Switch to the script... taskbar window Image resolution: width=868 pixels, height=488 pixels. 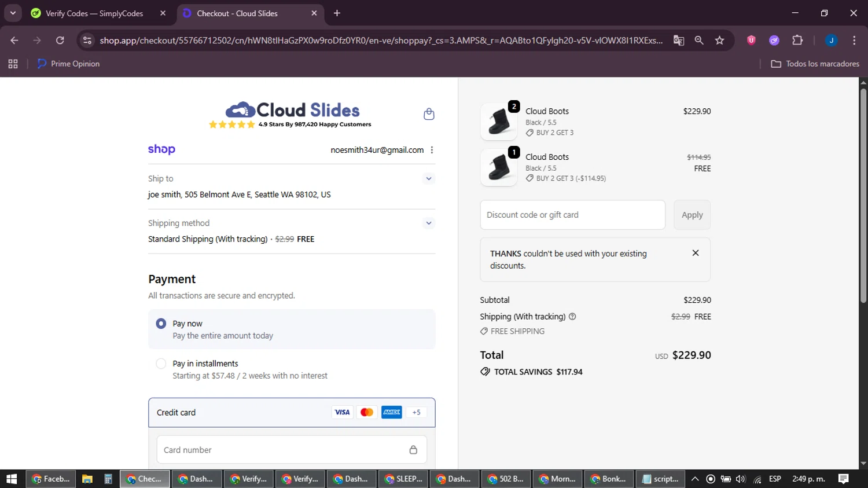click(660, 479)
